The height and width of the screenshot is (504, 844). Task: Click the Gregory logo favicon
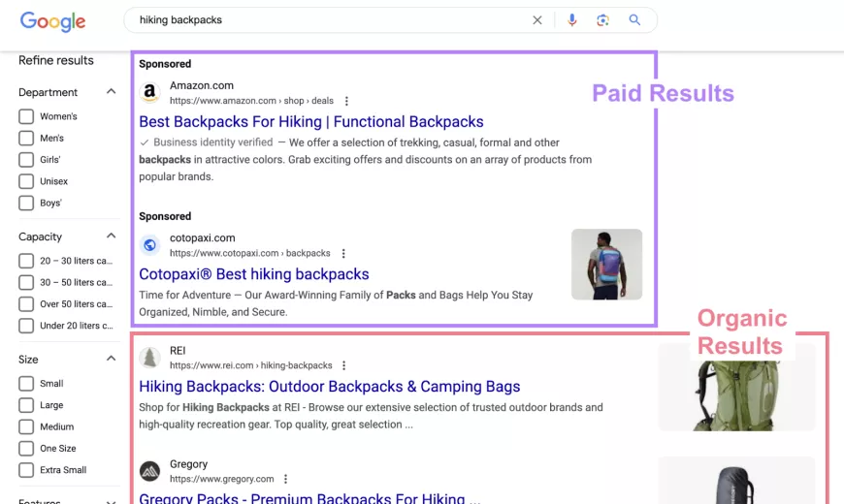(149, 471)
